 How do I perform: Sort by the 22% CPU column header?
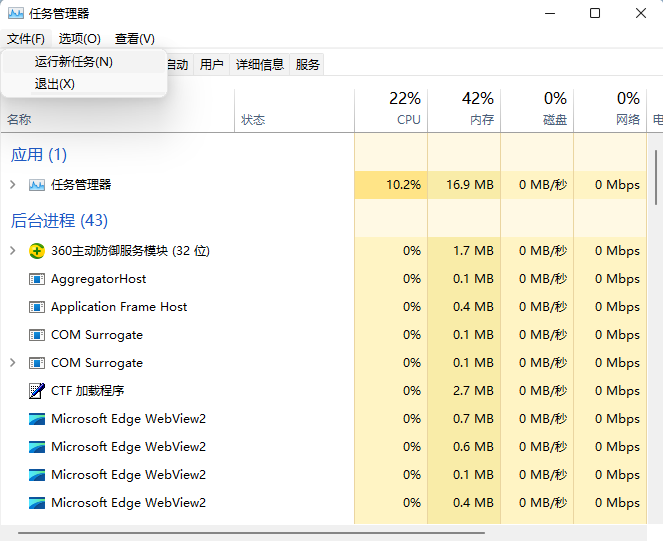click(391, 111)
